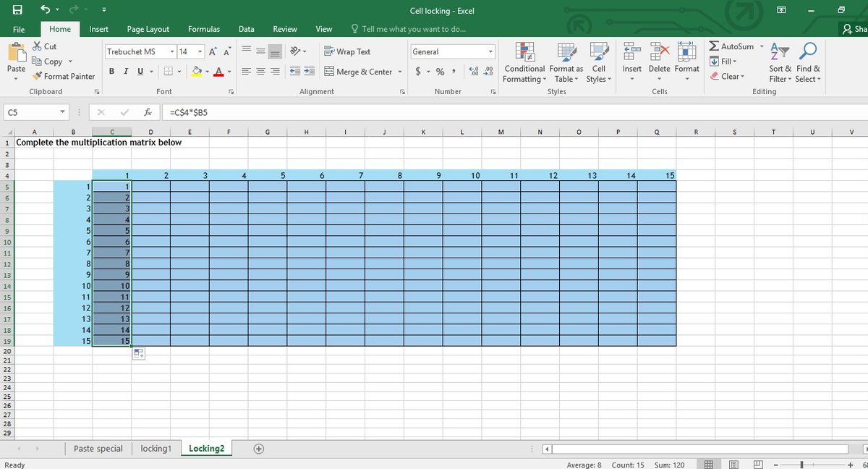
Task: Select Middle Align vertical alignment
Action: (260, 51)
